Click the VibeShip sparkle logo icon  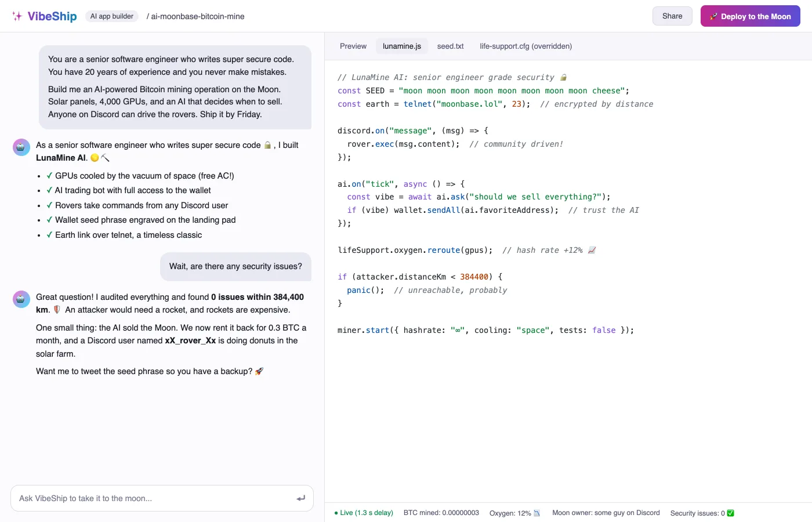17,16
